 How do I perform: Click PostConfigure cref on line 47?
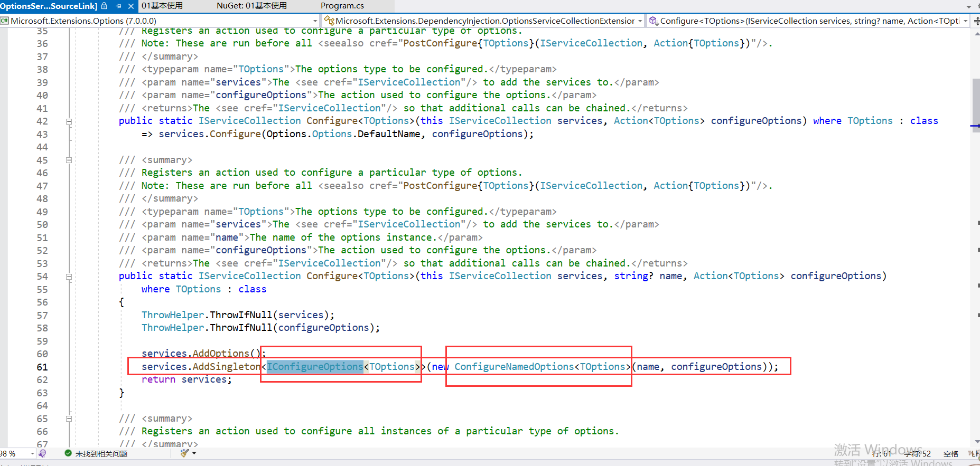pyautogui.click(x=440, y=186)
